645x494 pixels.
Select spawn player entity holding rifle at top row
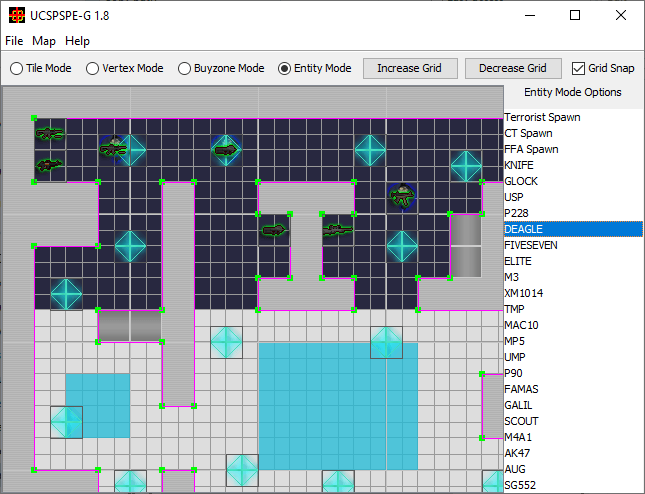(x=114, y=149)
